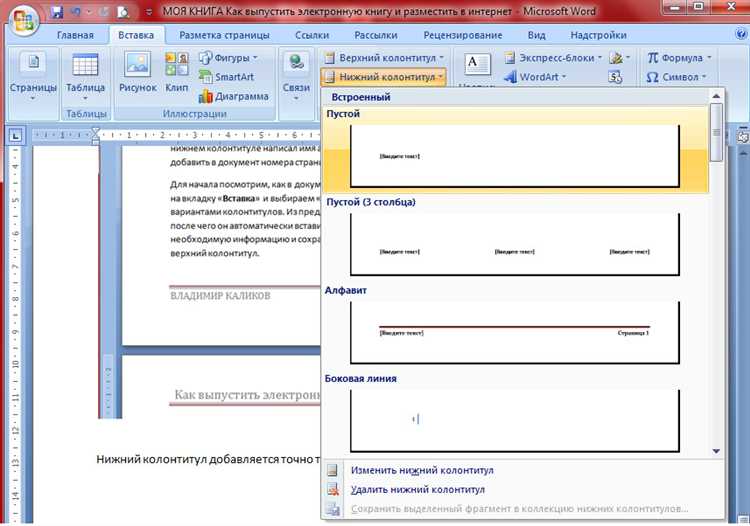Open the Надстройки ribbon tab
750x526 pixels.
[598, 35]
